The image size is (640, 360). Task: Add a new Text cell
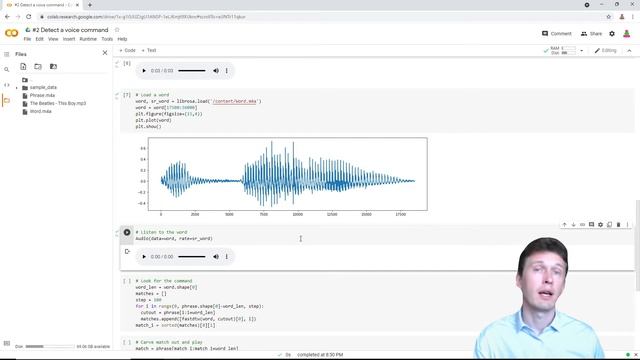pos(149,50)
